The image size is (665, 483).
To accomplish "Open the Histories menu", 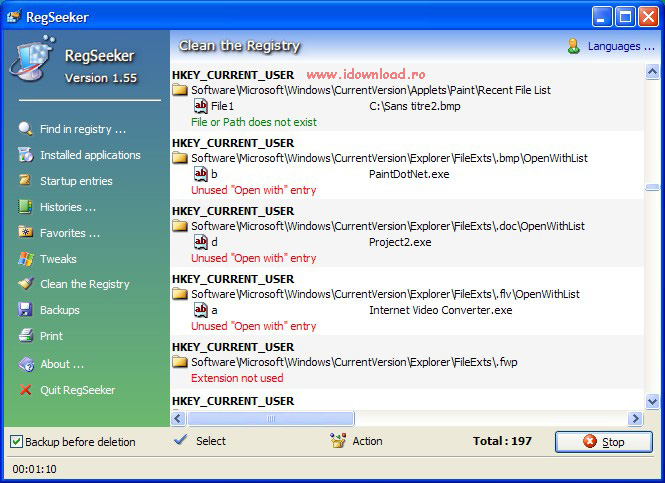I will [x=68, y=207].
